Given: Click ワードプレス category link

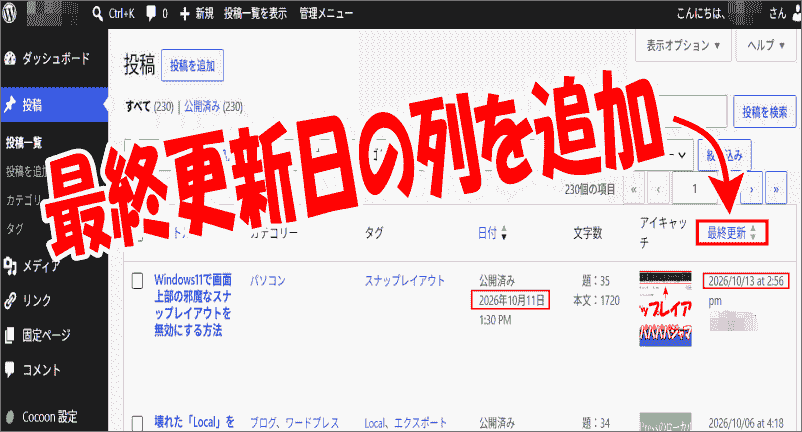Looking at the screenshot, I should 312,423.
